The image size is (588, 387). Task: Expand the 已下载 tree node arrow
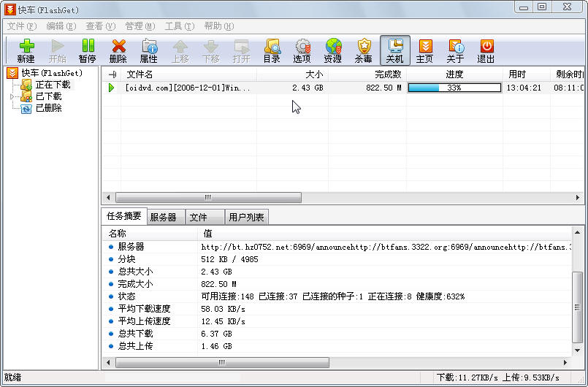[12, 96]
